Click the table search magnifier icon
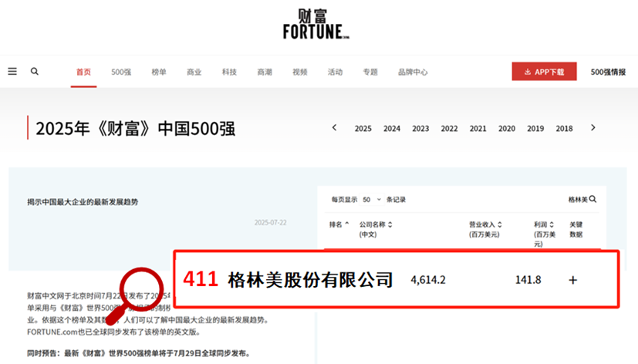The image size is (638, 364). pos(592,199)
